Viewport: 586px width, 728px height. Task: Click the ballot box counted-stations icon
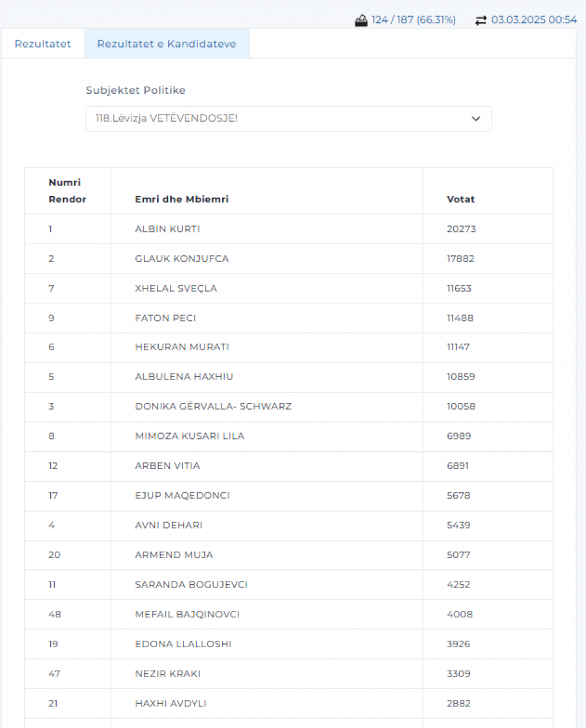coord(361,20)
